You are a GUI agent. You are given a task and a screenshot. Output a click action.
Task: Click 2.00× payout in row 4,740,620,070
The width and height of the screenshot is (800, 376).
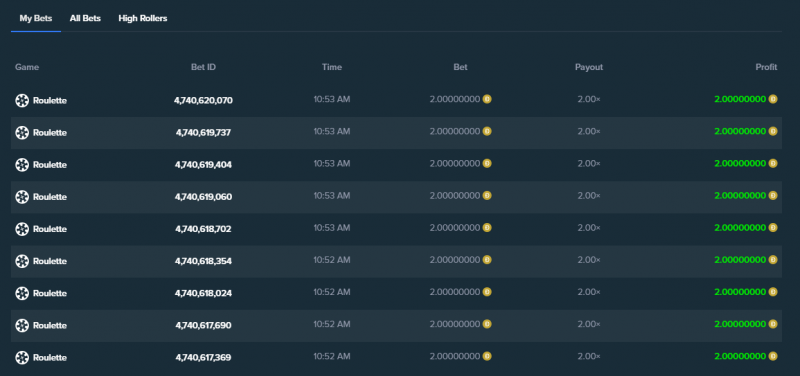pos(589,99)
